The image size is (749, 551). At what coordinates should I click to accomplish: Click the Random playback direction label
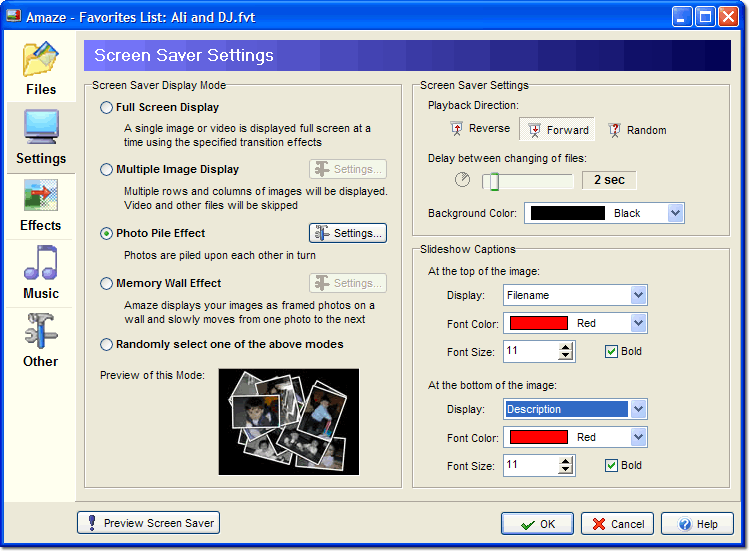(x=646, y=130)
